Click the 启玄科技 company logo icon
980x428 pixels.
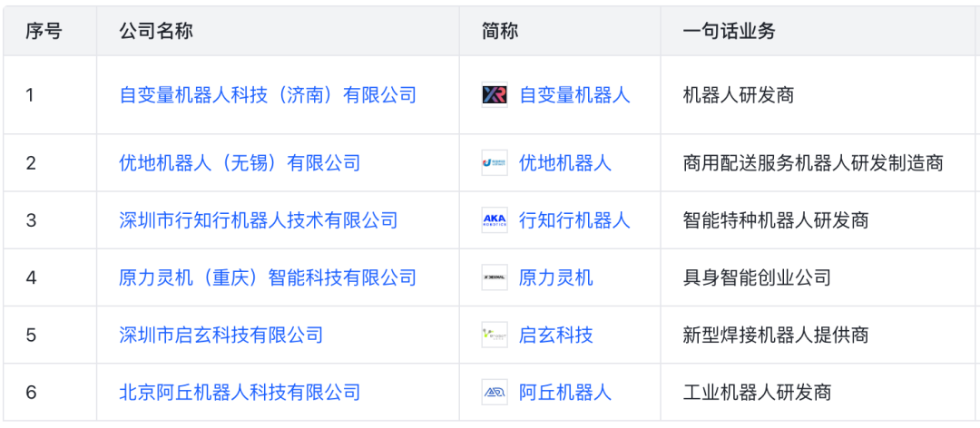495,335
